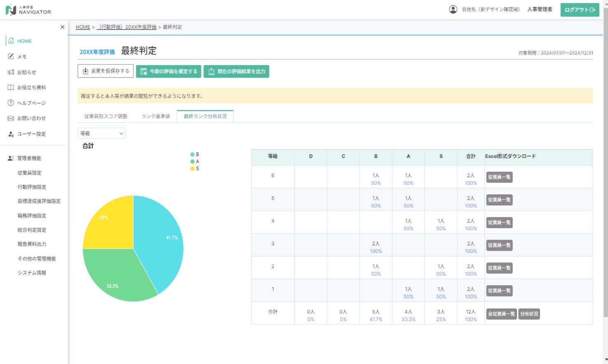
Task: Click the ユーザー設定 user gear icon
Action: [x=11, y=134]
